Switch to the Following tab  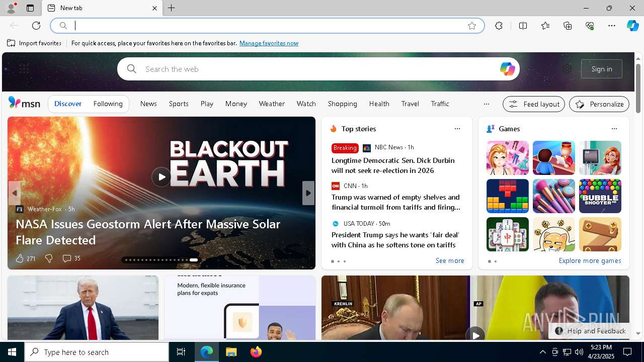108,104
